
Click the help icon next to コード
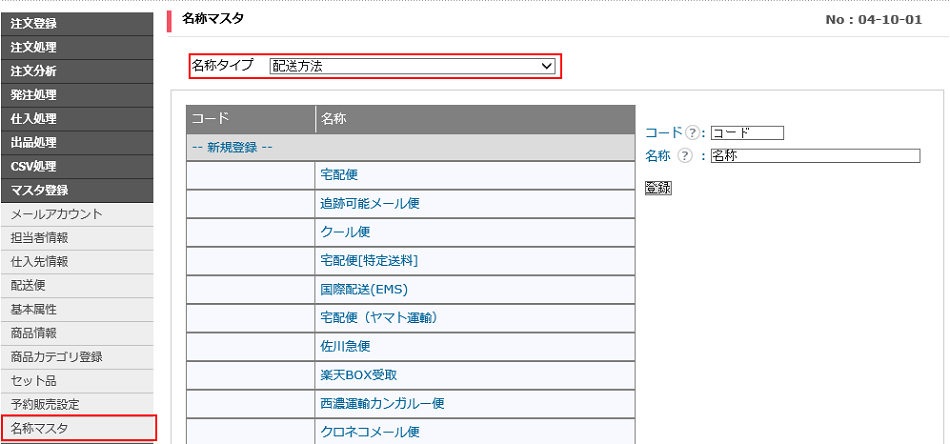click(x=692, y=133)
